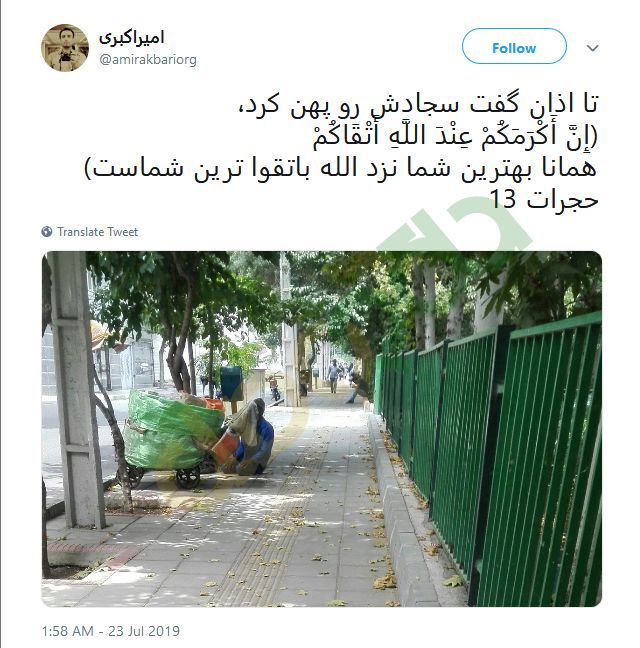Click the Follow button
Image resolution: width=640 pixels, height=648 pixels.
click(x=514, y=46)
